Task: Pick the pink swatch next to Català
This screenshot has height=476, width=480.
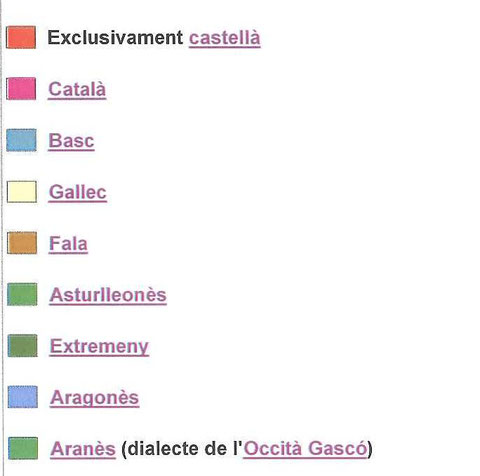Action: click(21, 89)
